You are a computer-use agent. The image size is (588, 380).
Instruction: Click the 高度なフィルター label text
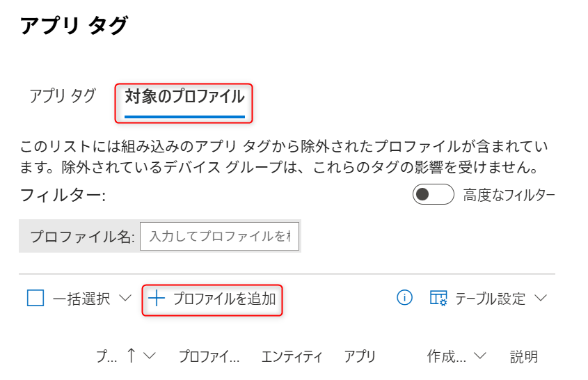(x=509, y=195)
